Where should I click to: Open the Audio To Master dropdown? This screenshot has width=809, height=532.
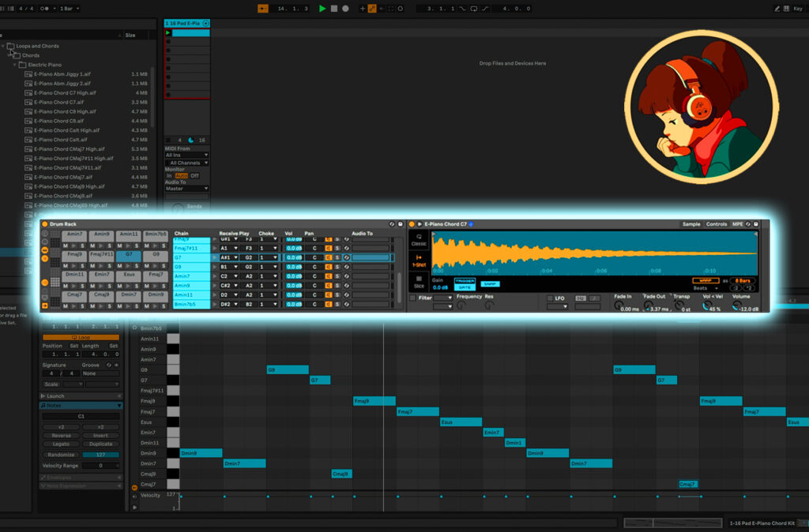186,188
